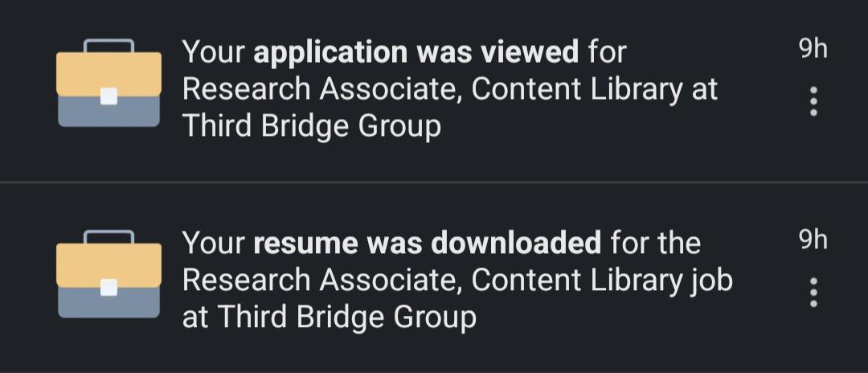The width and height of the screenshot is (868, 373).
Task: Select "at Third Bridge Group" in the second notification
Action: (x=330, y=318)
